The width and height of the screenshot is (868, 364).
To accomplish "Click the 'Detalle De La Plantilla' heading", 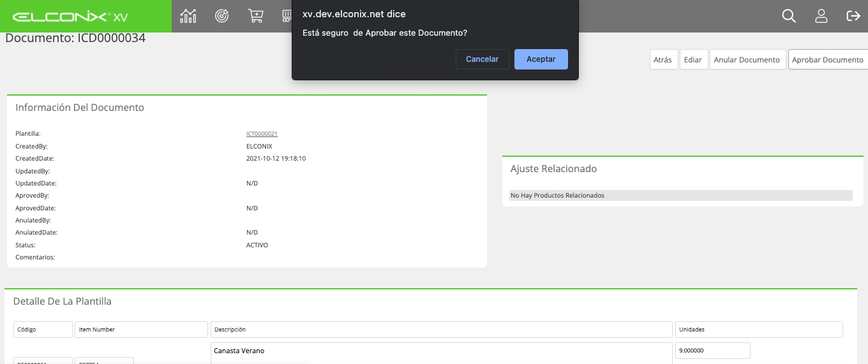I will pyautogui.click(x=63, y=301).
